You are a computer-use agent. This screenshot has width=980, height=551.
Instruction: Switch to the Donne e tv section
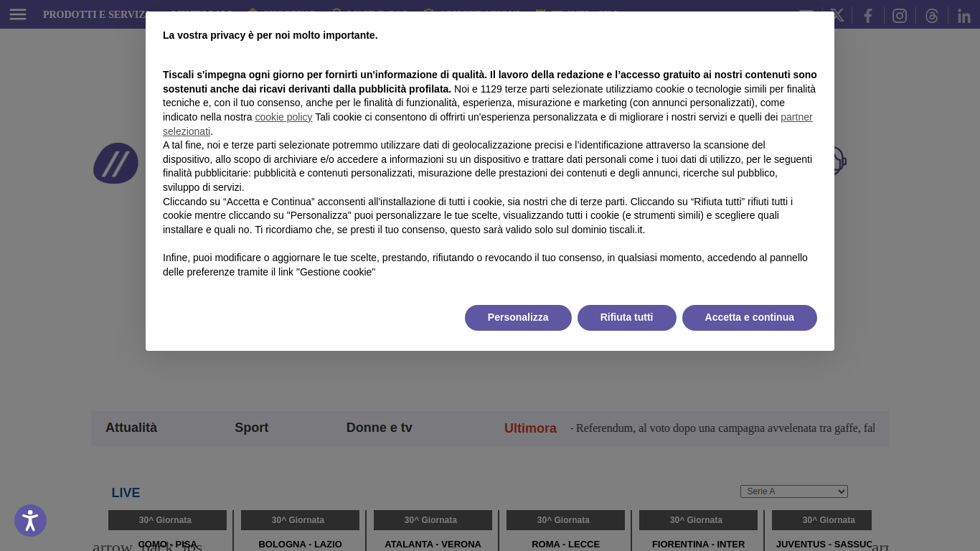coord(380,428)
